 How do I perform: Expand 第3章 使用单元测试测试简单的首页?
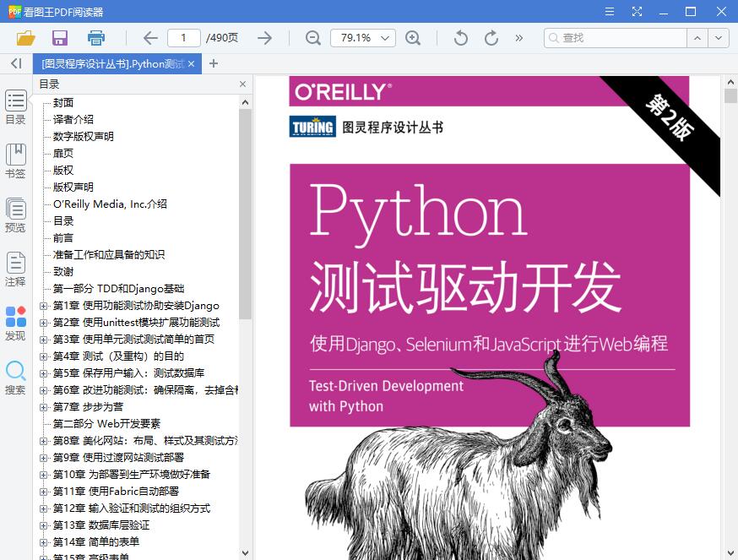(43, 340)
